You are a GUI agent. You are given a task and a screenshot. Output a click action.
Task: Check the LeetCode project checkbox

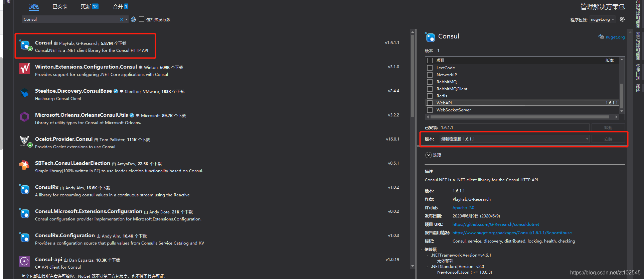pos(430,68)
